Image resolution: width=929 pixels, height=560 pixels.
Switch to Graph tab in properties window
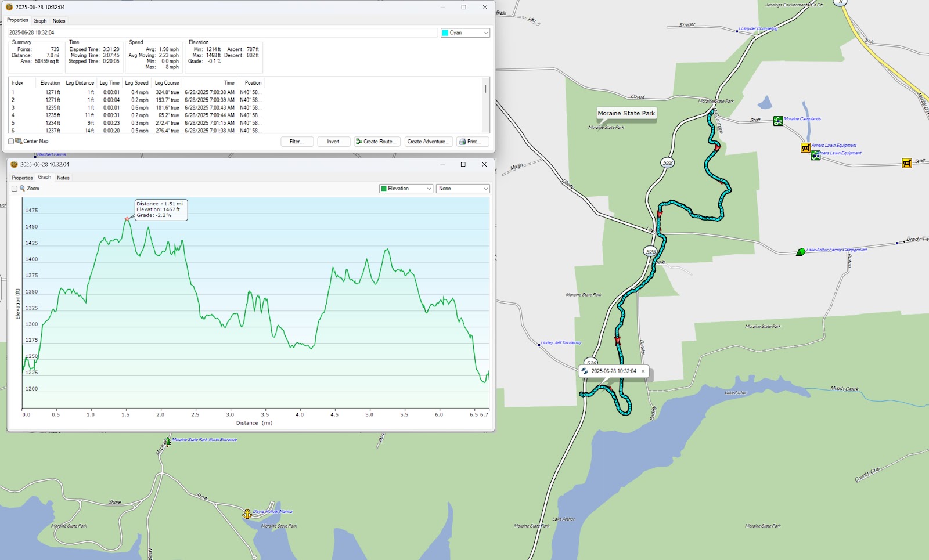pyautogui.click(x=40, y=21)
